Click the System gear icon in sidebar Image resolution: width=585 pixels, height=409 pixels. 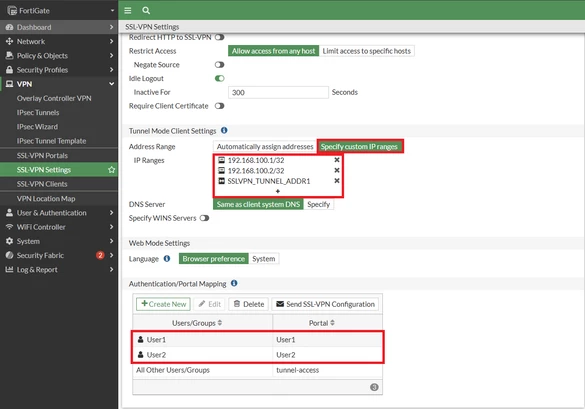click(9, 241)
